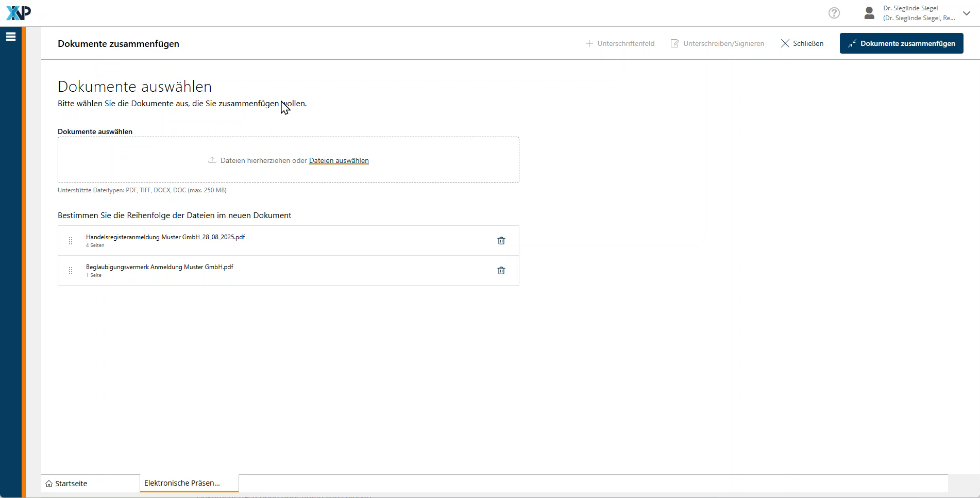Screen dimensions: 980x498
Task: Click the upload icon in drop zone
Action: (x=212, y=160)
